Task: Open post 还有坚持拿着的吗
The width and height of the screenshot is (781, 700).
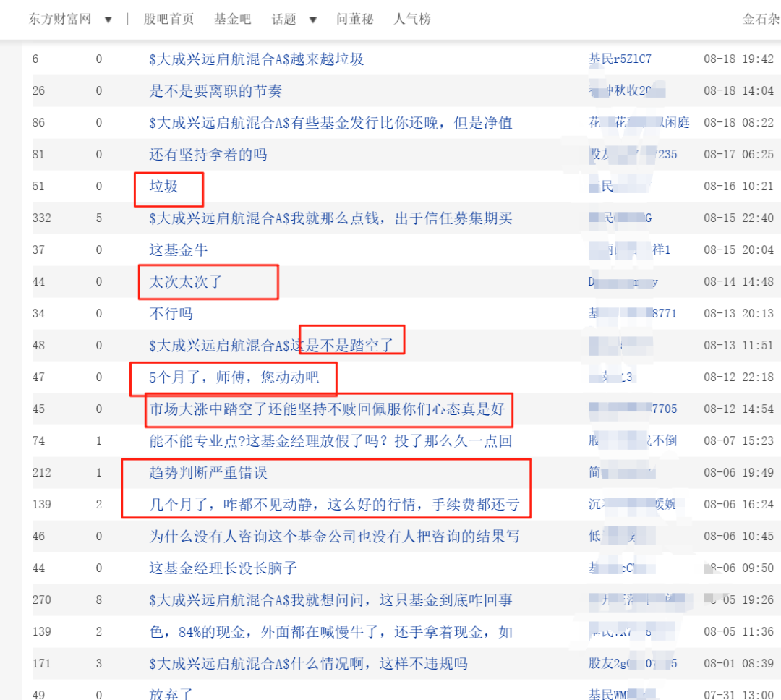Action: pos(208,155)
